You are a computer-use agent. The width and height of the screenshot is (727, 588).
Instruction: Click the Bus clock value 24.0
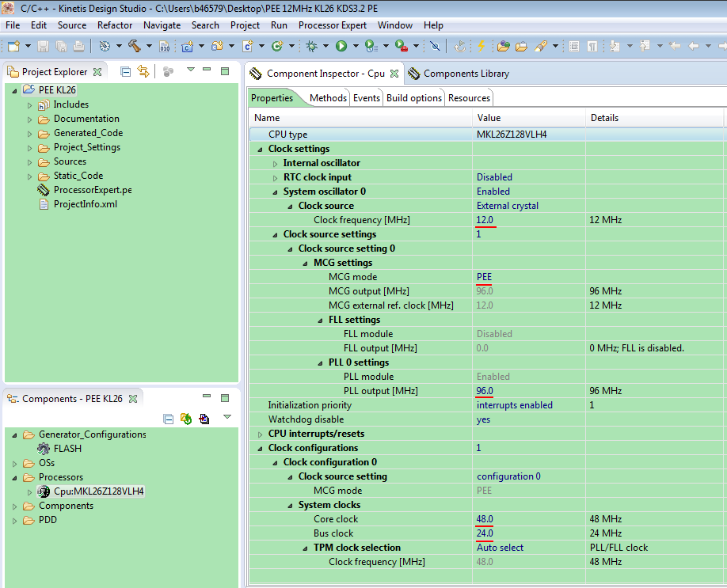pyautogui.click(x=485, y=533)
